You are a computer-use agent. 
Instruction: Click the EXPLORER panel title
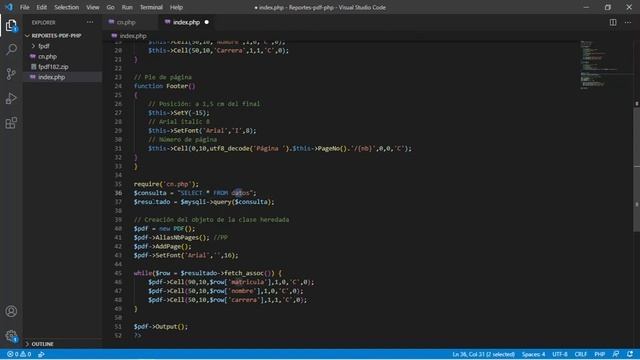[43, 22]
